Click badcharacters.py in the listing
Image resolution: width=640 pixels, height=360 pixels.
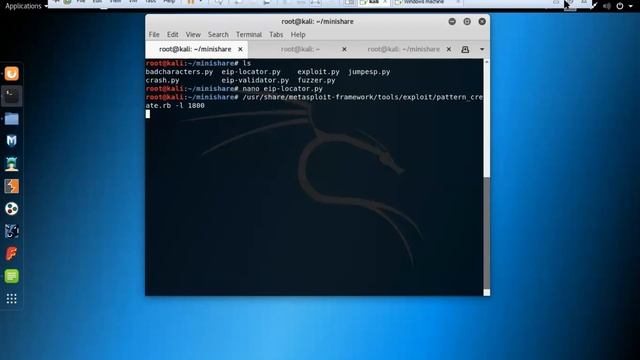(x=179, y=72)
